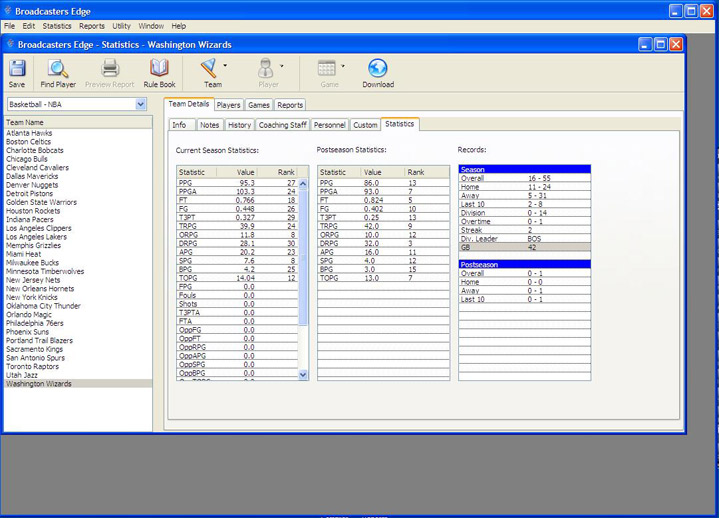Click the Save floppy disk icon

click(x=17, y=69)
